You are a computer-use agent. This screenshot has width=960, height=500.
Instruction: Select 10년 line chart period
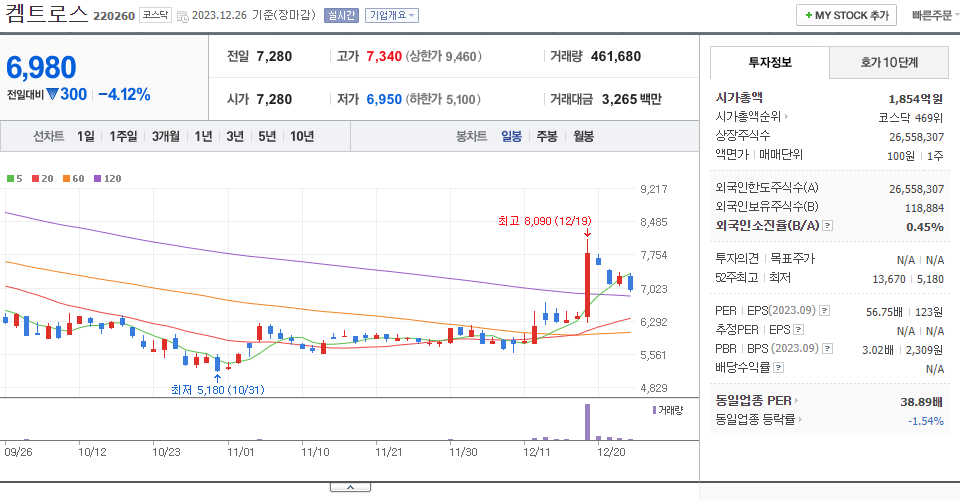click(302, 136)
